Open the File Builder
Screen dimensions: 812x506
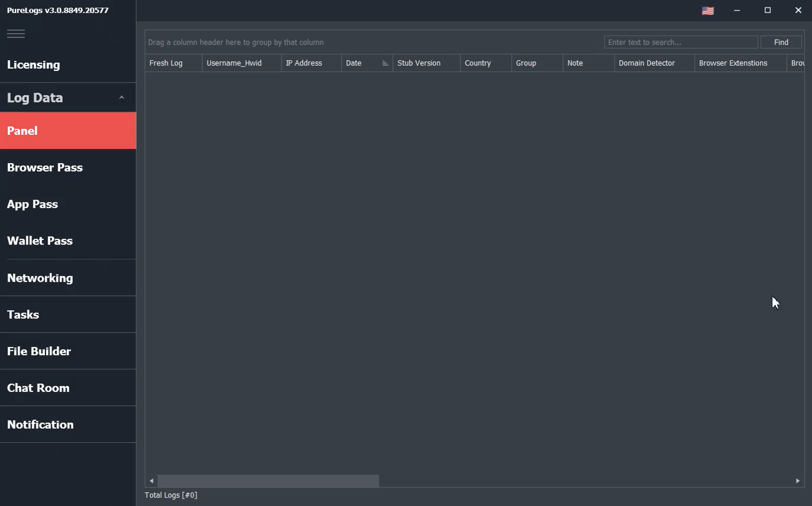coord(38,351)
